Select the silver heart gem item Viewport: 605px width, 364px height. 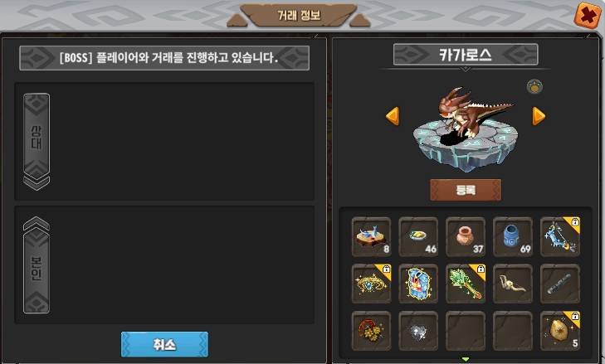418,331
